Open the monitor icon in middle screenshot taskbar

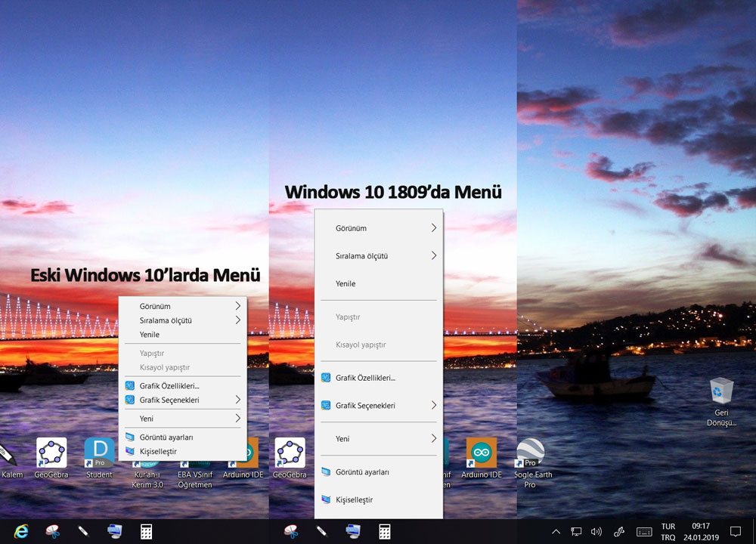[x=353, y=531]
